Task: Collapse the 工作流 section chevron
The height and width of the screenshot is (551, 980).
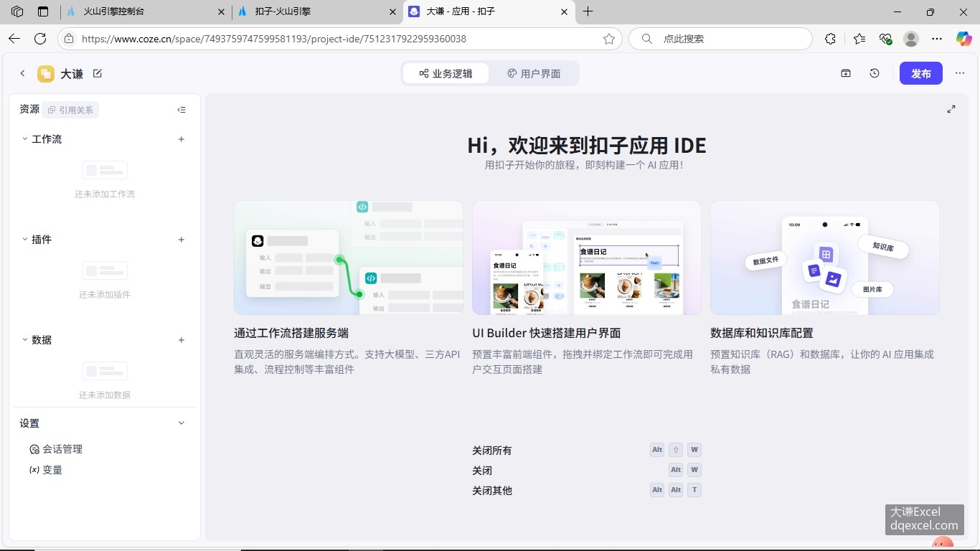Action: [25, 139]
